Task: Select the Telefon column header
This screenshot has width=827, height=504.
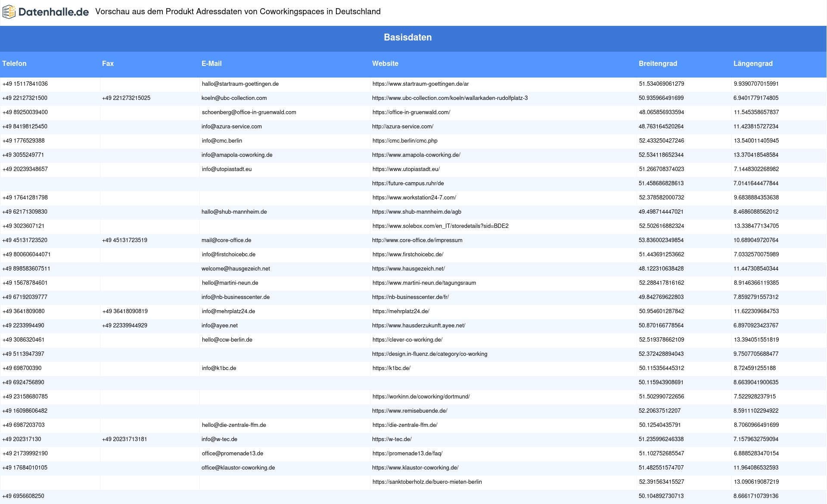Action: (x=14, y=64)
